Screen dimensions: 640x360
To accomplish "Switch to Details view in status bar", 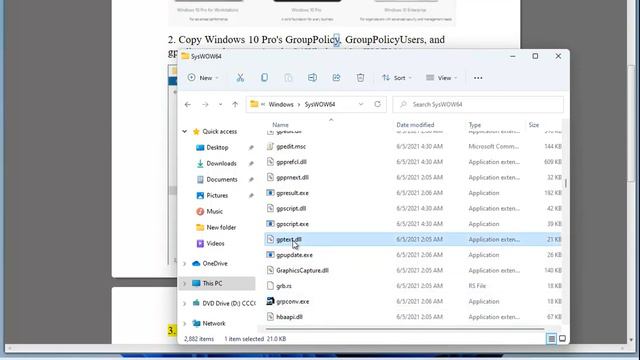I will pos(551,339).
